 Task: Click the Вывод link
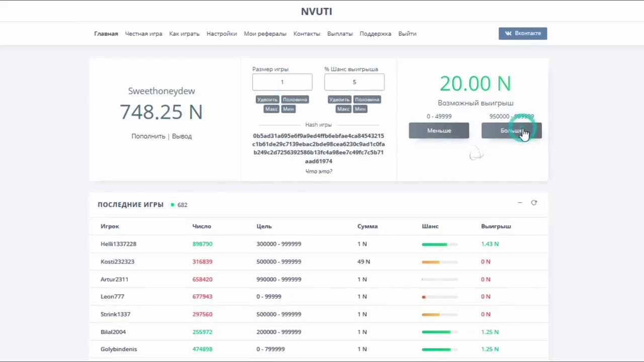click(x=182, y=136)
